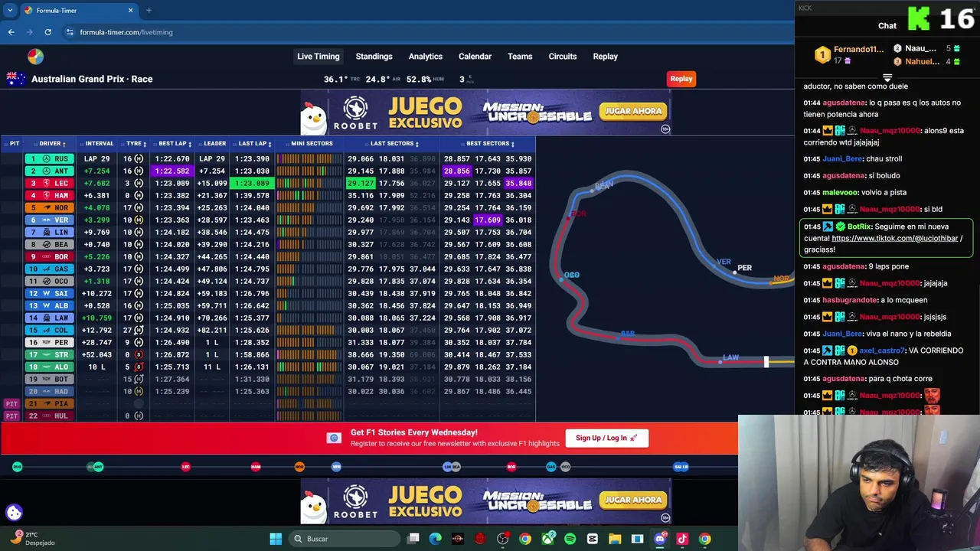Click the Mini Sectors column header
980x551 pixels.
click(312, 143)
